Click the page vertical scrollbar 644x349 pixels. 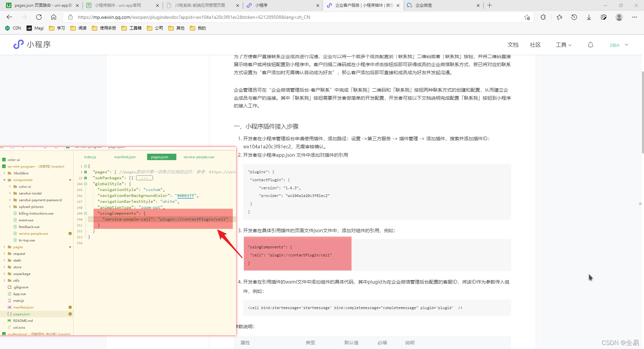pyautogui.click(x=642, y=112)
